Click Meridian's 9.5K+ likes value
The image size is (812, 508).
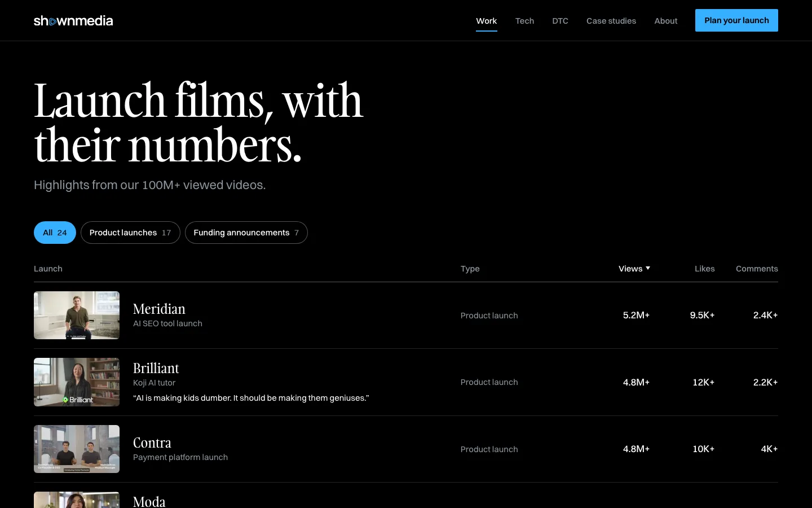point(703,315)
